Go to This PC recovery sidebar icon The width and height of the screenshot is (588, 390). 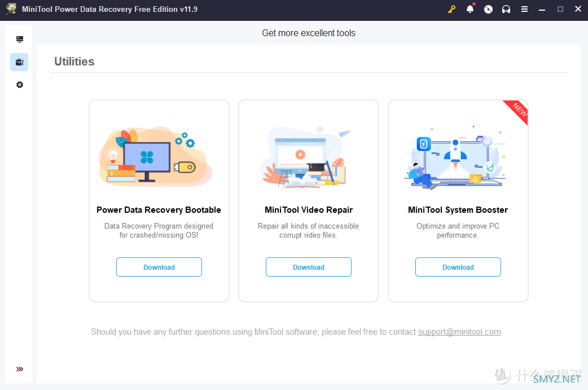[x=20, y=40]
